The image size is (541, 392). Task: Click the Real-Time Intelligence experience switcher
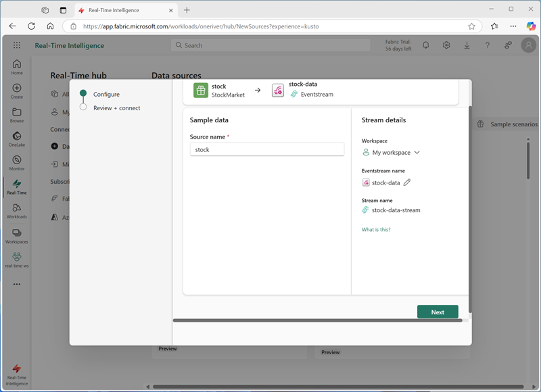pos(16,374)
